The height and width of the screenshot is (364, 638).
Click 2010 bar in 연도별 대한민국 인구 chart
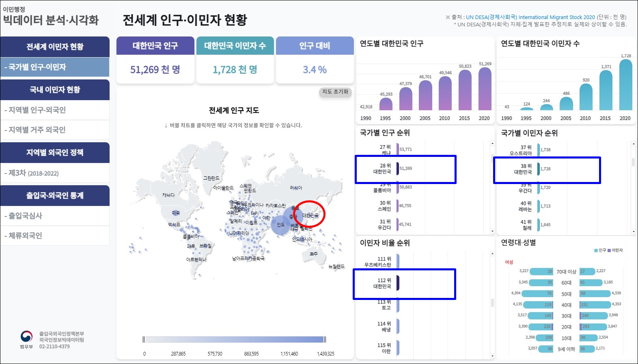445,93
